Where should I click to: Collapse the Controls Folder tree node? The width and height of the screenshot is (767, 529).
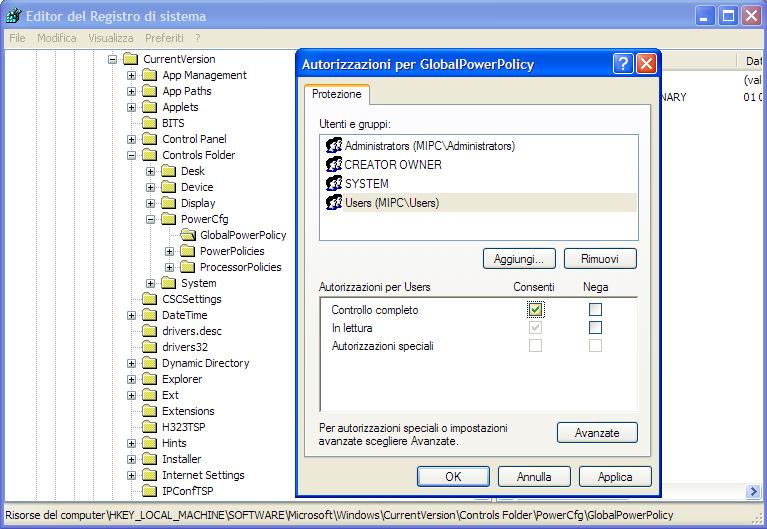click(132, 155)
